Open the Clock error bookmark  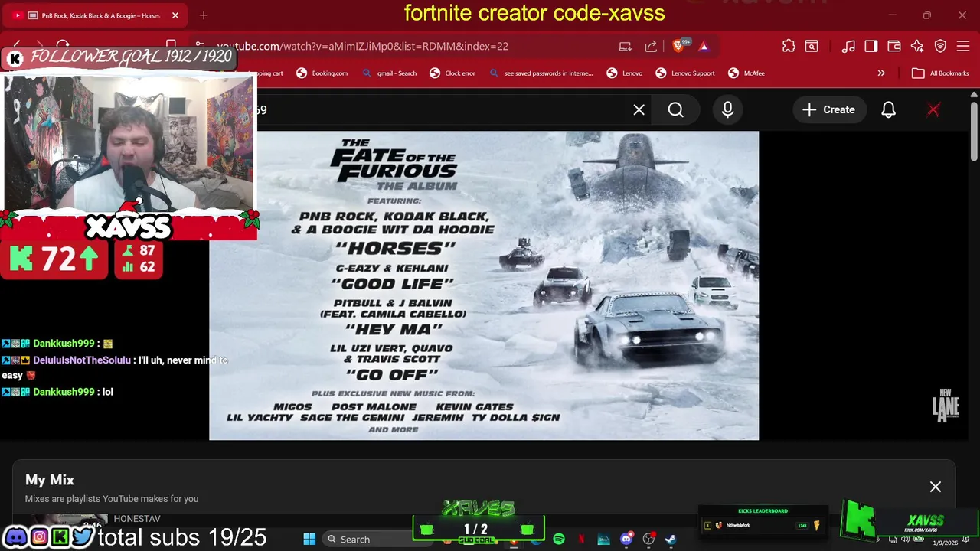(x=452, y=73)
